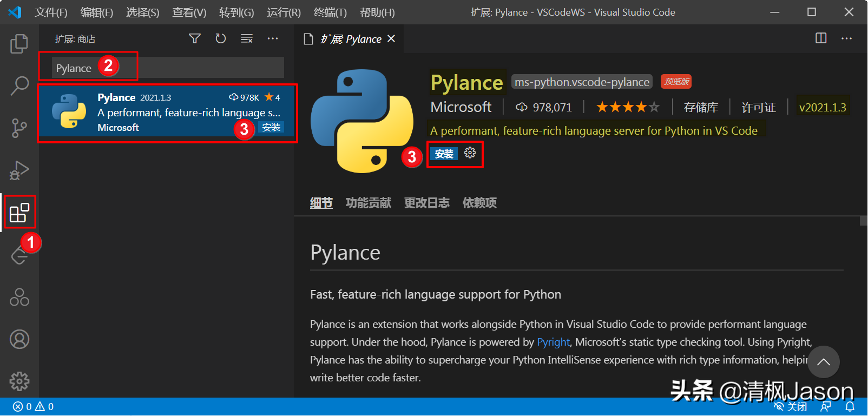868x416 pixels.
Task: Open the 终端(T) menu
Action: pos(330,12)
